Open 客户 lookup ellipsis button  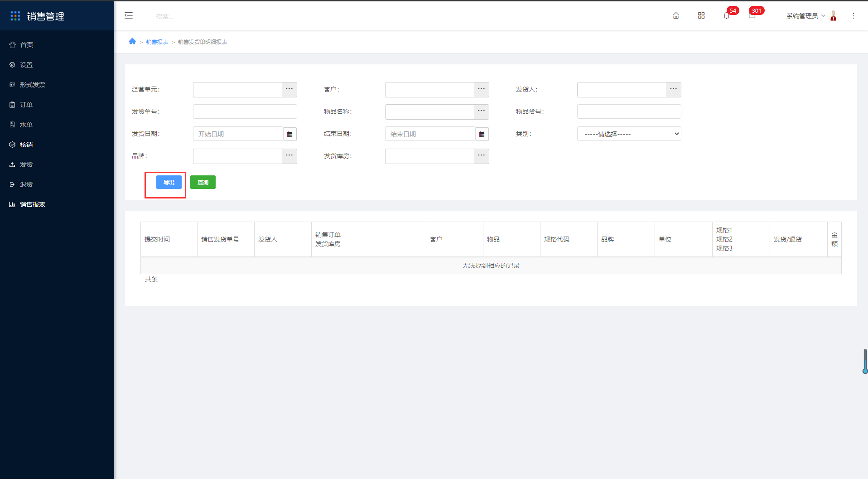pos(482,89)
